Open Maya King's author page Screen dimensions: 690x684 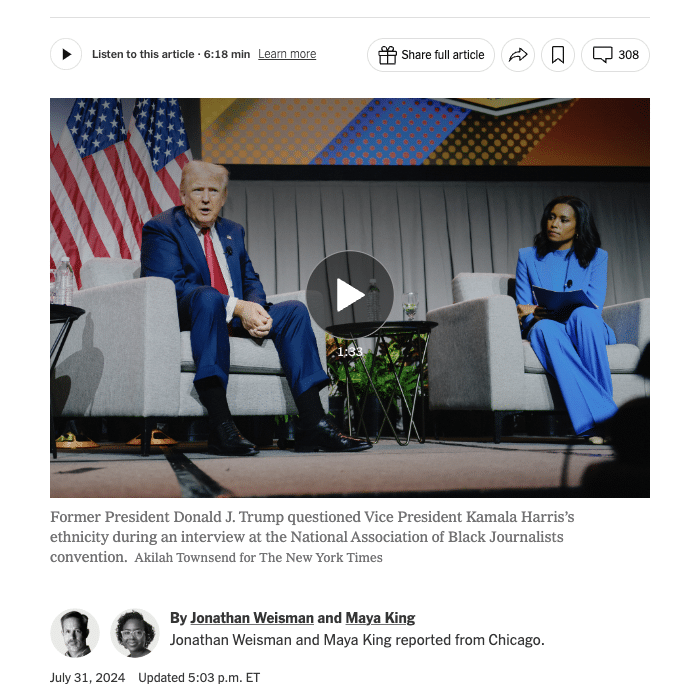pos(380,618)
